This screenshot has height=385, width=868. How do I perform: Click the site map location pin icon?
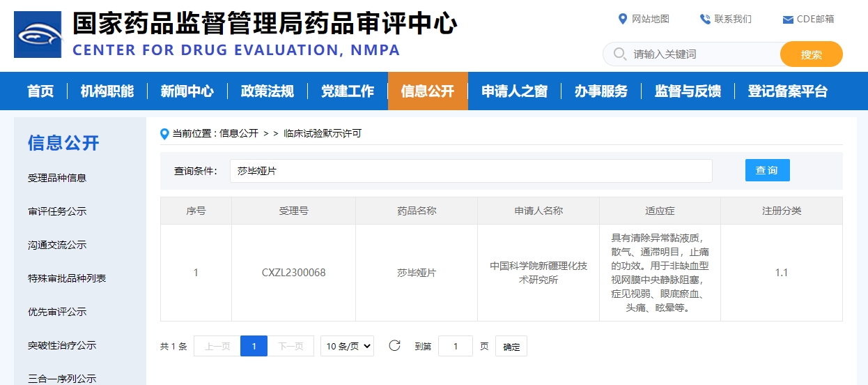(x=623, y=19)
